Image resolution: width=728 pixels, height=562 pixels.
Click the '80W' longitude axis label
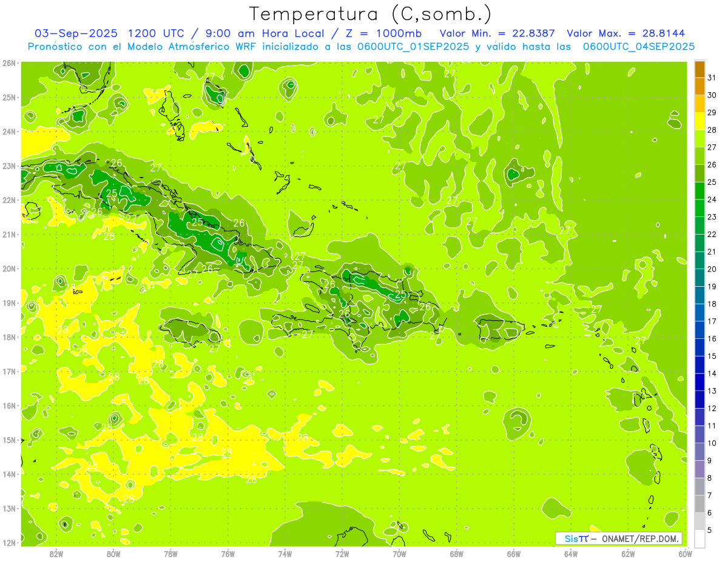(x=113, y=554)
